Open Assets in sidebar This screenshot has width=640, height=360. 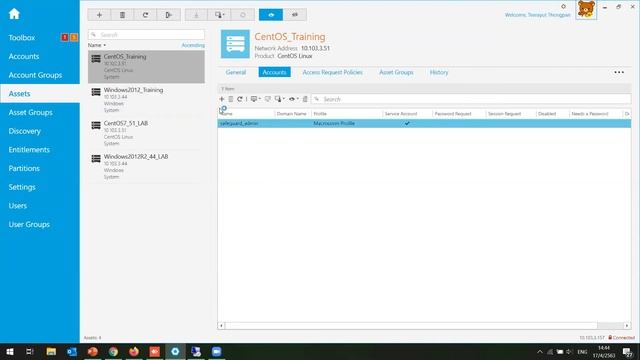tap(40, 93)
